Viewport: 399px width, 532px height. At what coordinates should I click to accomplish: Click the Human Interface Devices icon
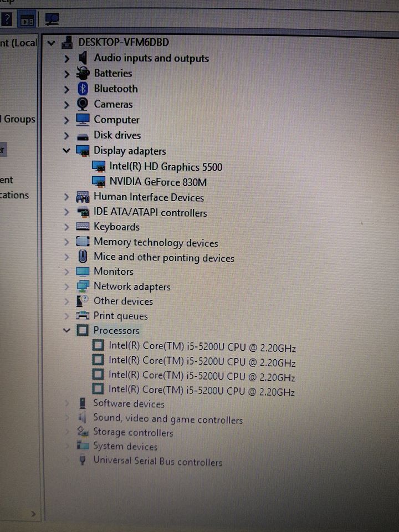click(x=83, y=197)
